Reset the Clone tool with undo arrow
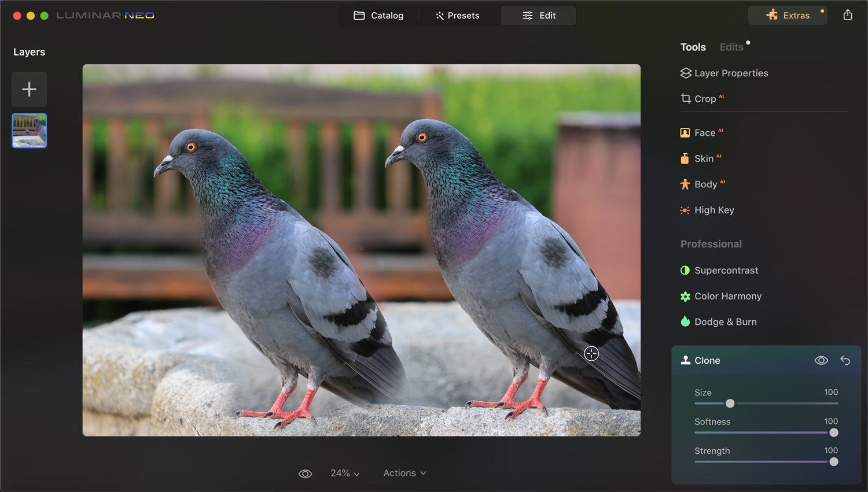The width and height of the screenshot is (868, 492). 845,361
